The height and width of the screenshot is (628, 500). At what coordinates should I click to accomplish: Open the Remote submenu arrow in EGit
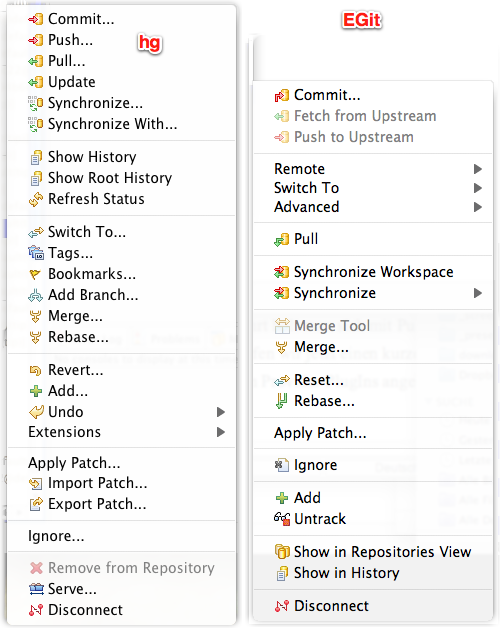[x=477, y=169]
